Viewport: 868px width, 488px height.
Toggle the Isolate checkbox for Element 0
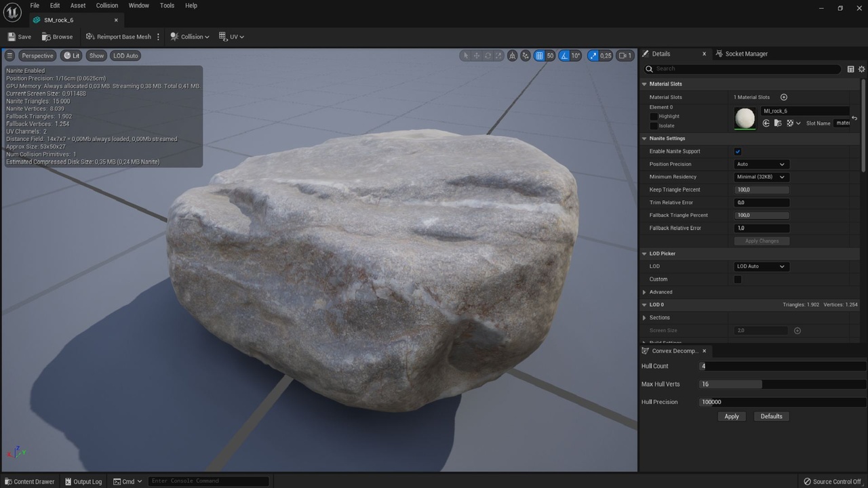point(654,126)
